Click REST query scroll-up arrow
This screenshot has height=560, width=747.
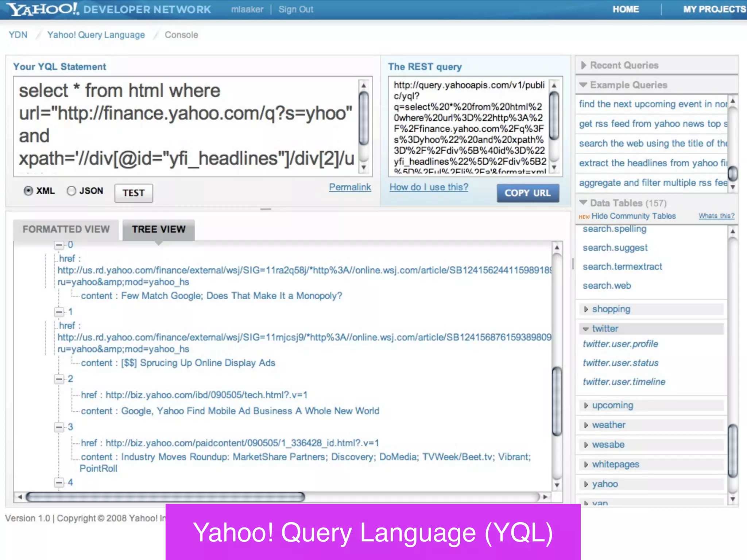(x=554, y=85)
